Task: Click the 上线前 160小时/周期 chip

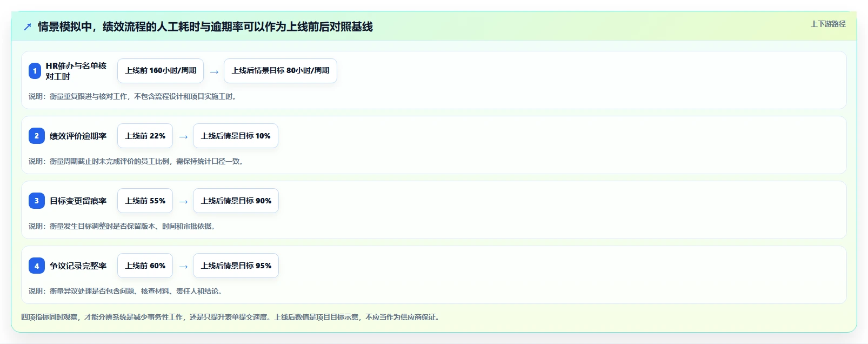Action: [161, 71]
